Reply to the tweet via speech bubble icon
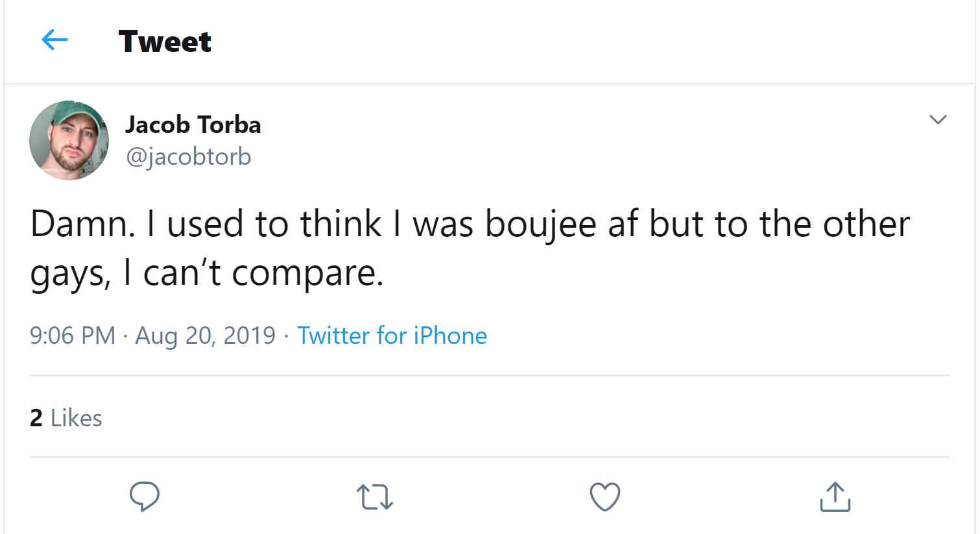This screenshot has width=980, height=534. pos(144,496)
